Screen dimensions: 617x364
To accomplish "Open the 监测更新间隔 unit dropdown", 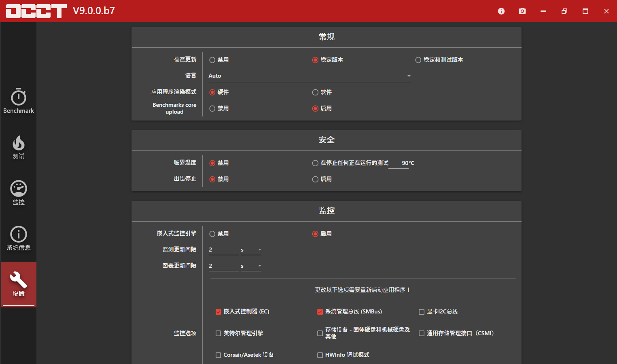I will point(251,250).
